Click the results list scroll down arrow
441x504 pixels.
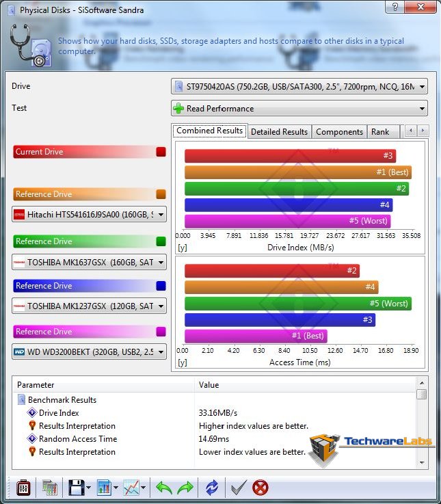tap(422, 462)
